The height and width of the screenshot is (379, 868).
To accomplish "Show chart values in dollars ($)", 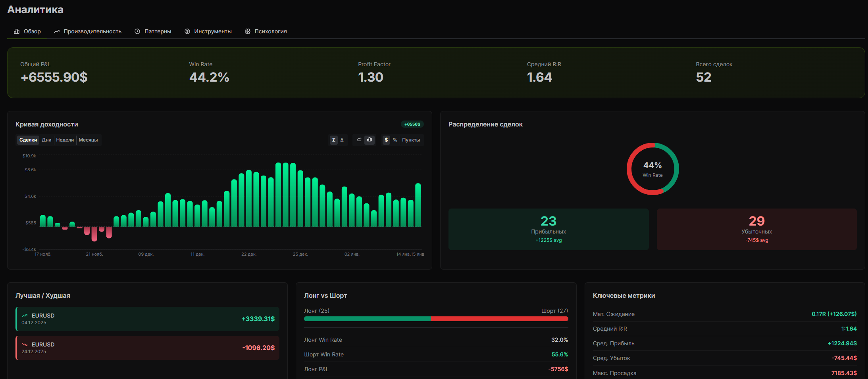I will click(386, 140).
